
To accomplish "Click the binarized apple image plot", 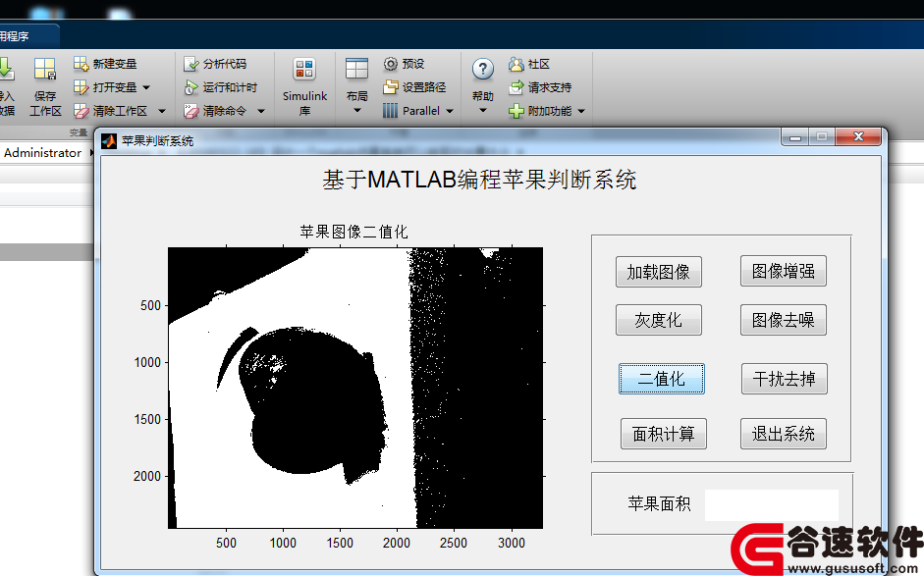I will tap(355, 388).
